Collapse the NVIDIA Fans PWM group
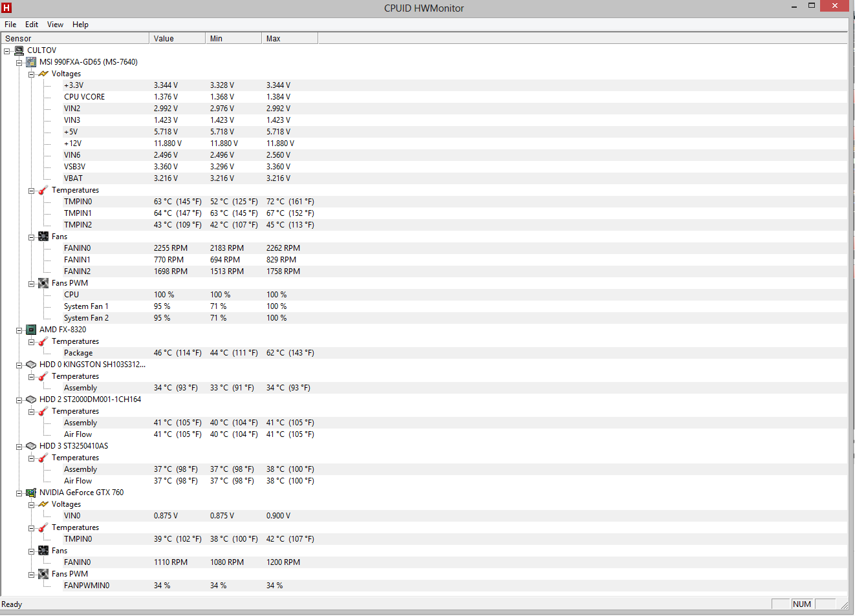 32,575
